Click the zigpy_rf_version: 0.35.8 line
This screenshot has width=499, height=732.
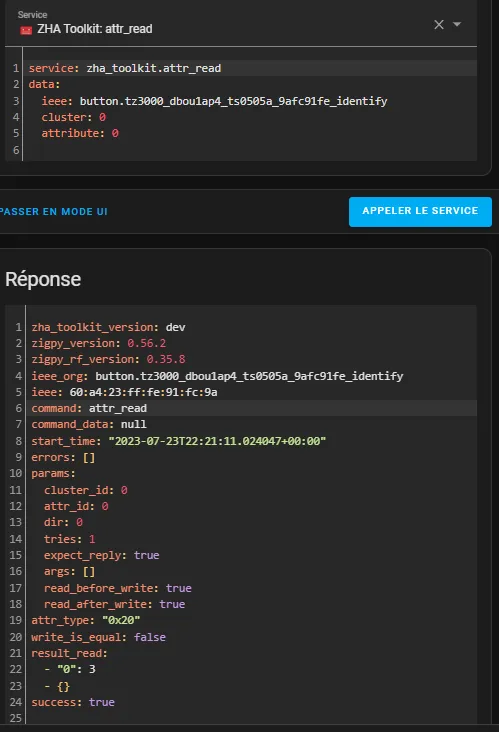(108, 359)
